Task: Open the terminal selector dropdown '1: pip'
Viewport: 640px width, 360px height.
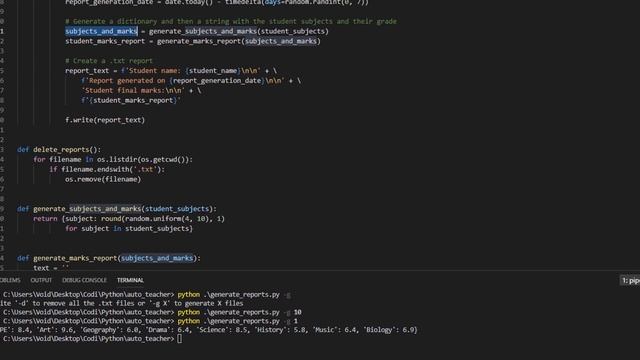Action: [x=631, y=280]
